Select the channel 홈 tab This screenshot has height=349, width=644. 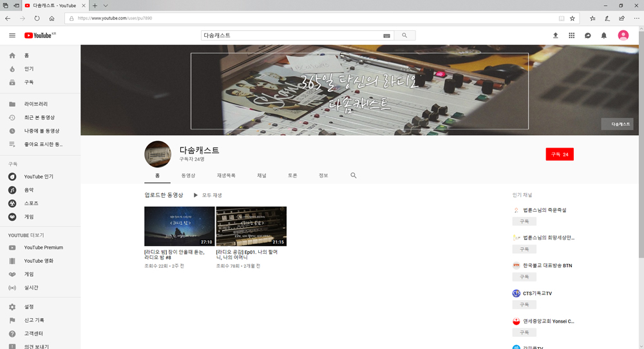click(x=157, y=175)
